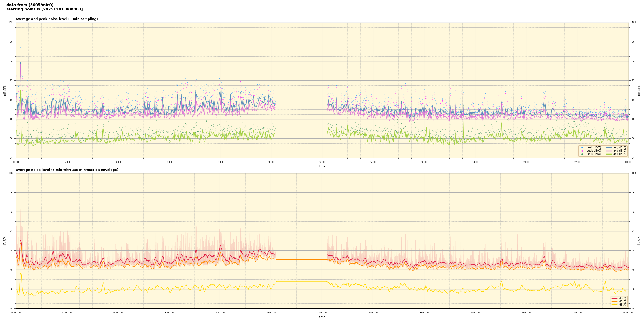This screenshot has width=644, height=322.
Task: Click the 18:00:00 tick label on the bottom chart
Action: tap(475, 313)
